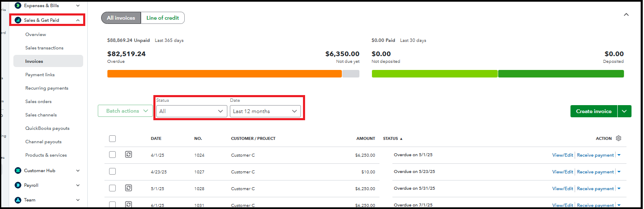Image resolution: width=644 pixels, height=209 pixels.
Task: Click the Create invoice button
Action: point(593,111)
